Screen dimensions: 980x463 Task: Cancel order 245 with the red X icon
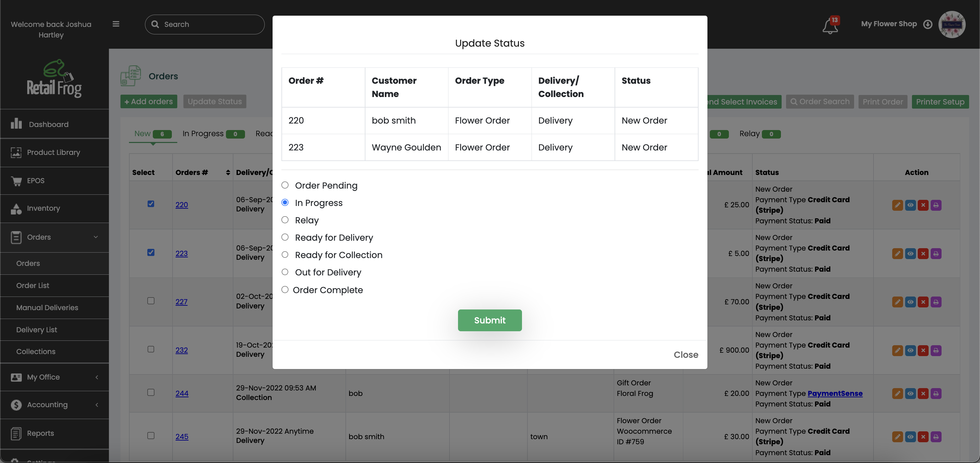coord(923,437)
